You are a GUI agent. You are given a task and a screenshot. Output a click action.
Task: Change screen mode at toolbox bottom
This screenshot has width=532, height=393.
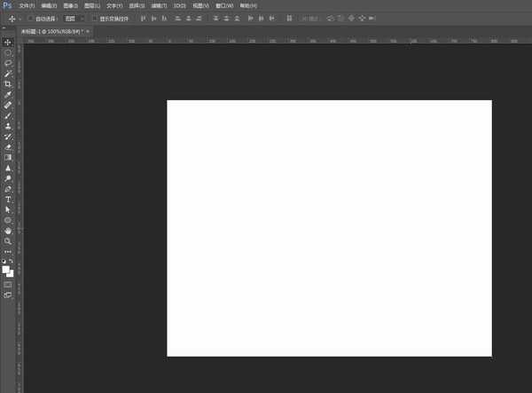[8, 295]
